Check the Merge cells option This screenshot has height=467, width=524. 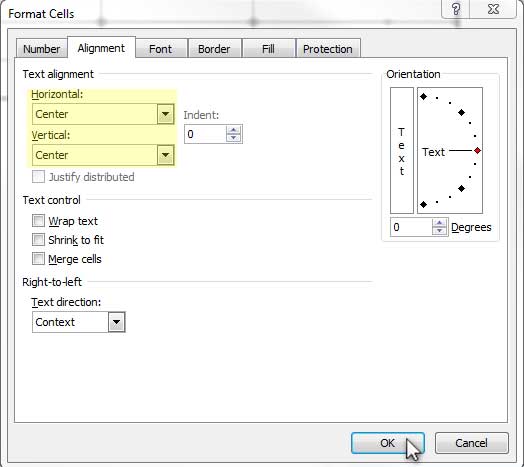coord(38,258)
